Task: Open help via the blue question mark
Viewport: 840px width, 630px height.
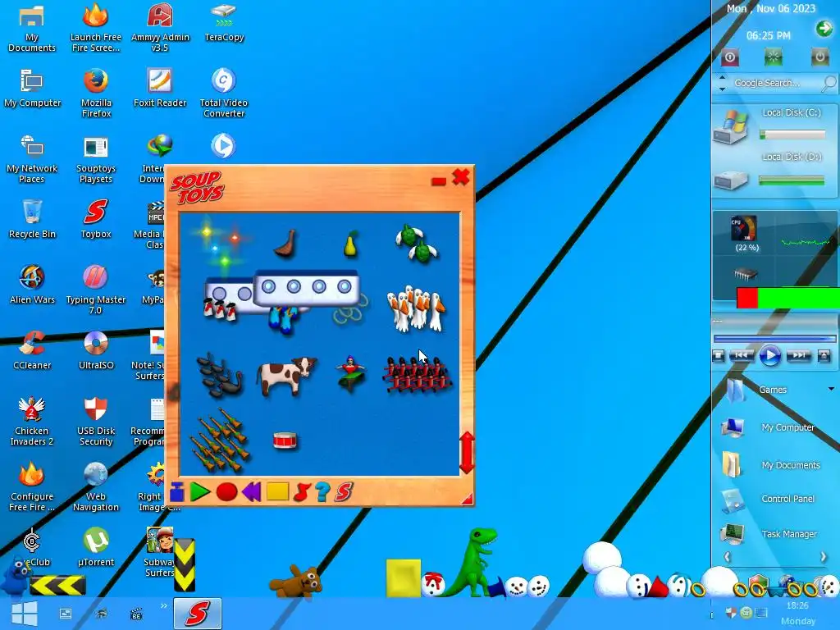Action: click(x=322, y=492)
